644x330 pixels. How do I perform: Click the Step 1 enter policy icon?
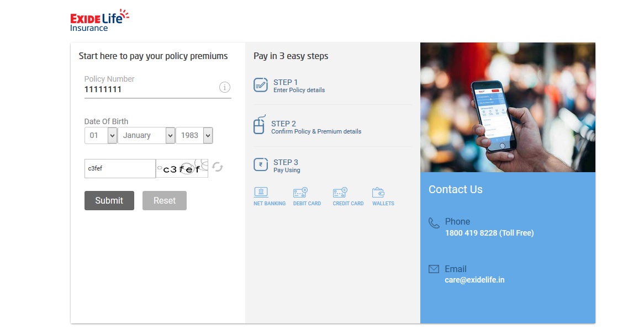point(261,85)
